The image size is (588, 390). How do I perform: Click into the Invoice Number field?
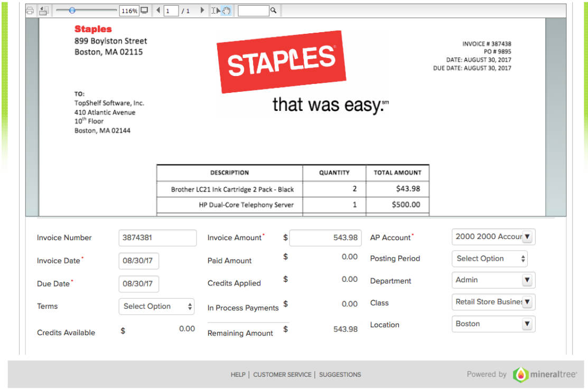click(x=157, y=237)
